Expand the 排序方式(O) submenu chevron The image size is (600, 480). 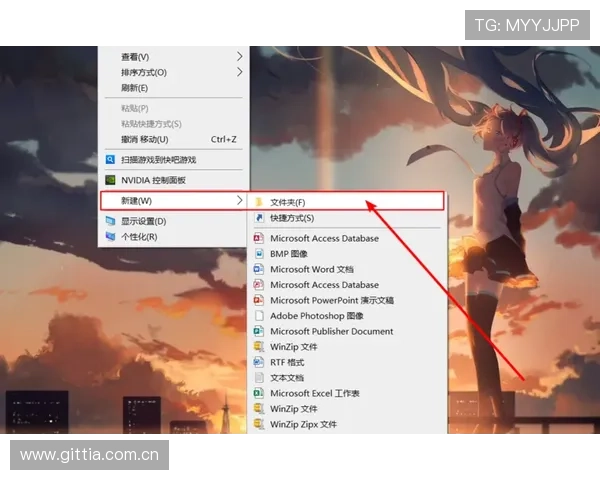coord(240,72)
